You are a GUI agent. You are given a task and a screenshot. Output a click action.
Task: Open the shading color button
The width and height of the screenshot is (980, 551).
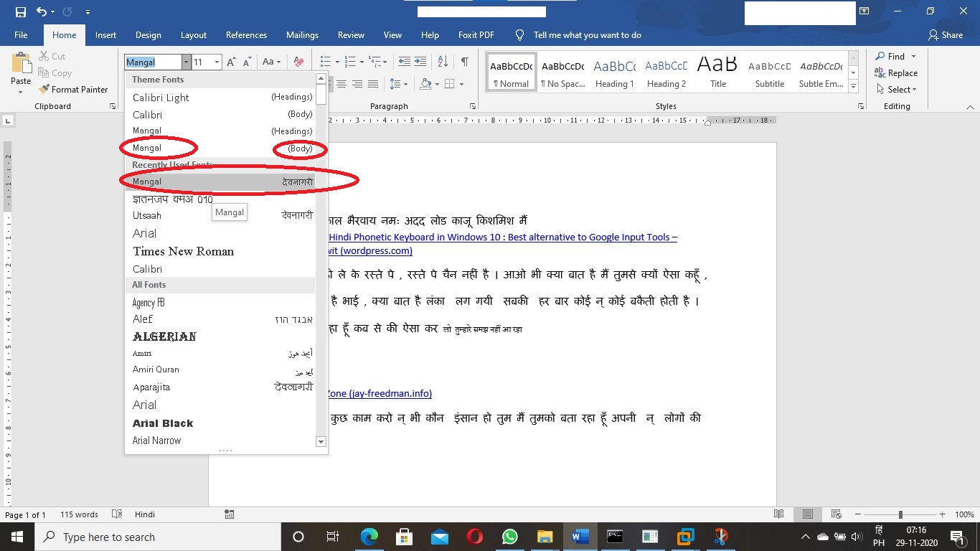425,84
